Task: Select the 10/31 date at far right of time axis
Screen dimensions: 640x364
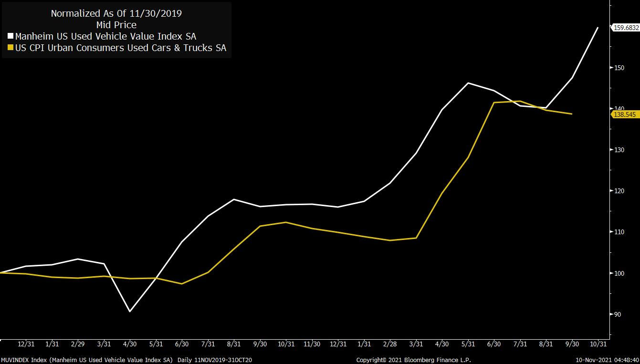Action: coord(598,344)
